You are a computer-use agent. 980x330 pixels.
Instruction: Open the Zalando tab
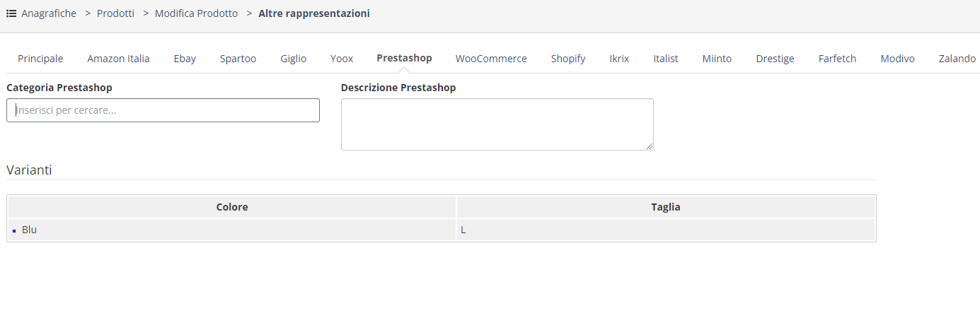click(x=957, y=59)
